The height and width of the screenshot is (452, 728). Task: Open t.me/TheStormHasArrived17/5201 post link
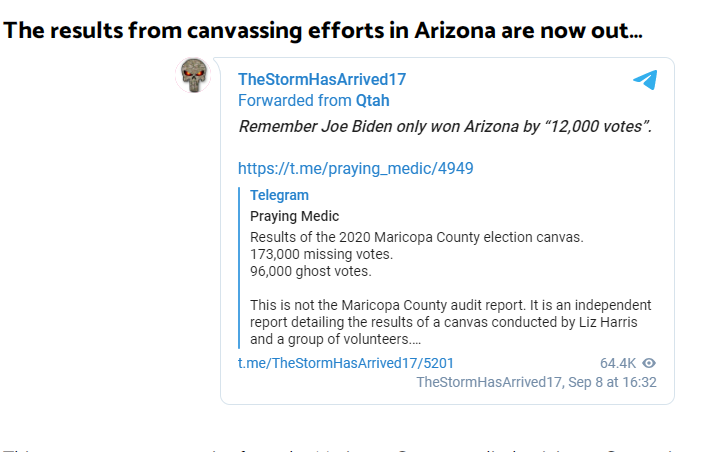point(345,363)
